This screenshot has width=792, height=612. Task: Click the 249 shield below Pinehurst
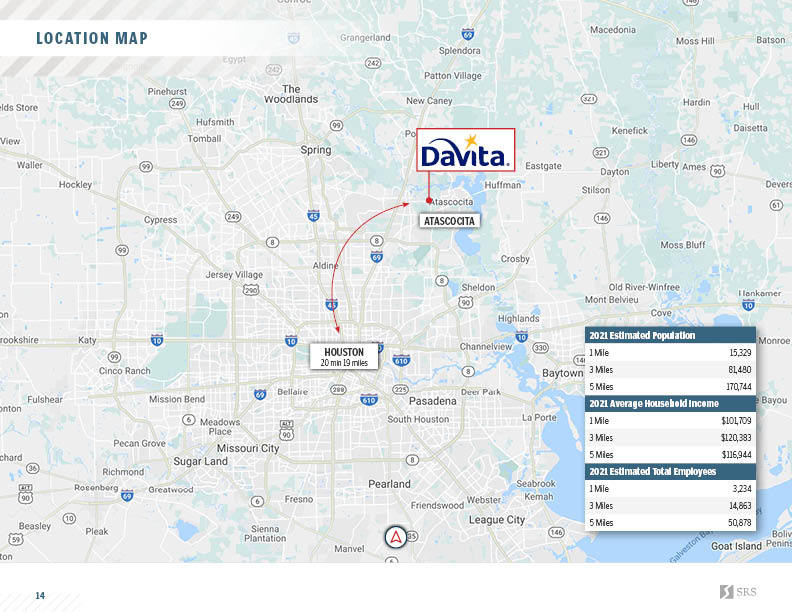click(x=177, y=104)
